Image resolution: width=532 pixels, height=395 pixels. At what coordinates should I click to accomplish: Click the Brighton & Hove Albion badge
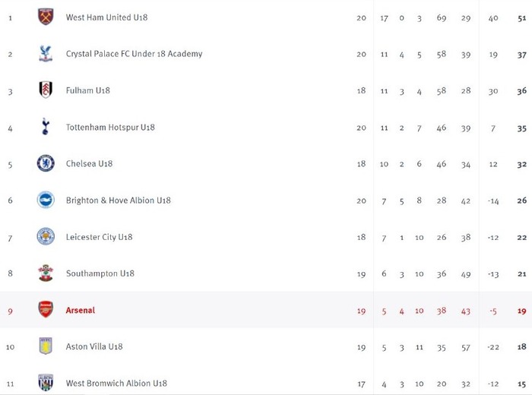[x=46, y=200]
